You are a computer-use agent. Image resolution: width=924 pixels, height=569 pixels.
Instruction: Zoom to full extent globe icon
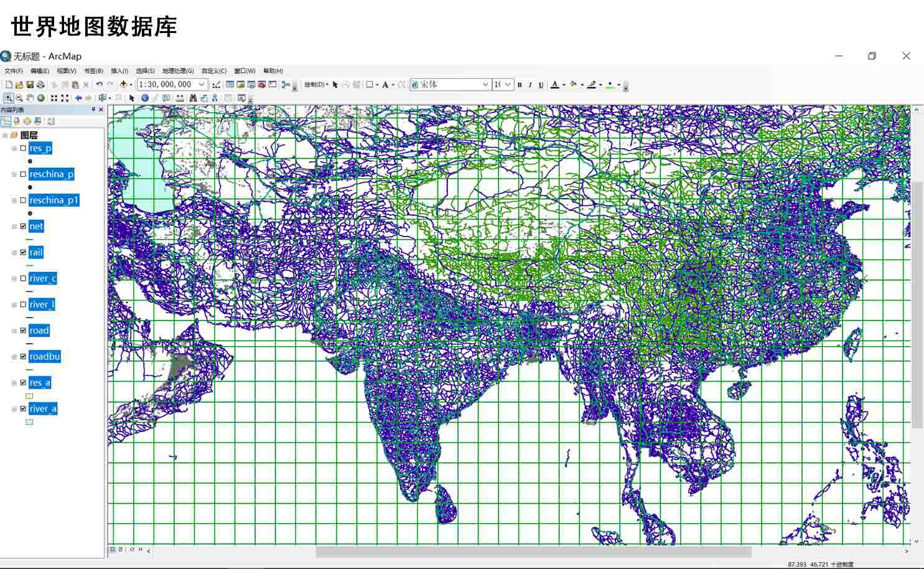41,98
